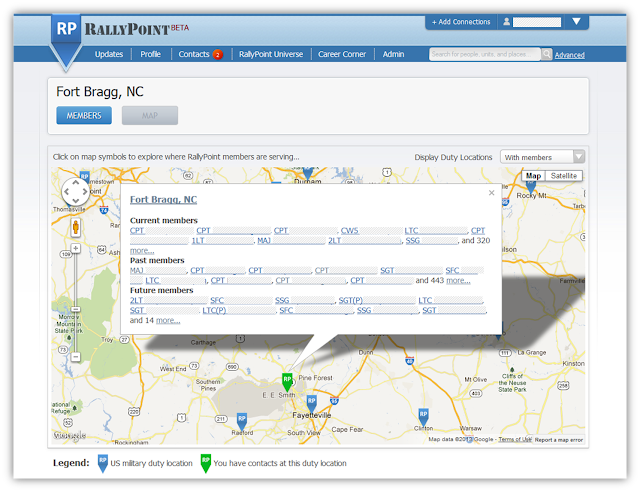Click the map zoom out minus button
640x492 pixels.
tap(76, 357)
